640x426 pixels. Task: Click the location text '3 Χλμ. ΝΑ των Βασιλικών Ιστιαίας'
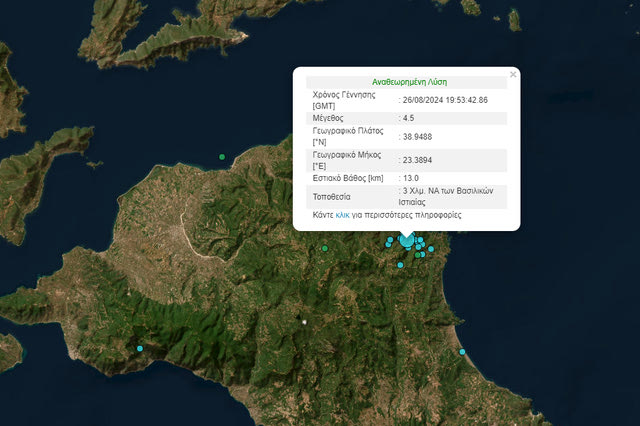click(446, 196)
